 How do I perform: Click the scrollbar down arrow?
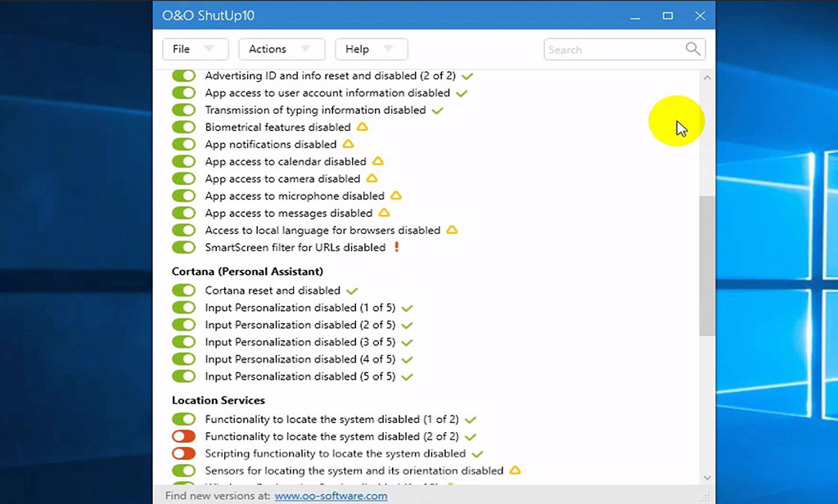(x=707, y=478)
